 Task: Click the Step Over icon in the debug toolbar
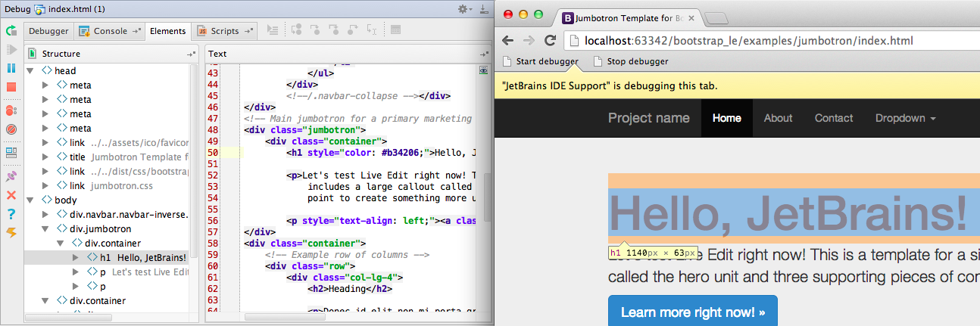click(296, 30)
